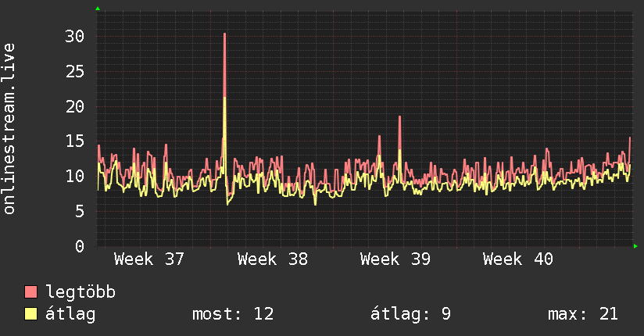Click the green arrow atop the y-axis

pos(98,9)
